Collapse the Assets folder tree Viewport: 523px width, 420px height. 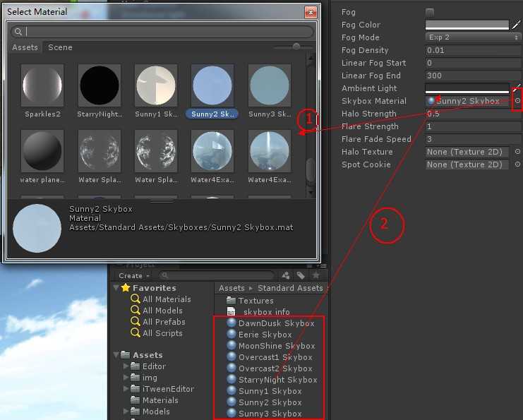(x=116, y=354)
